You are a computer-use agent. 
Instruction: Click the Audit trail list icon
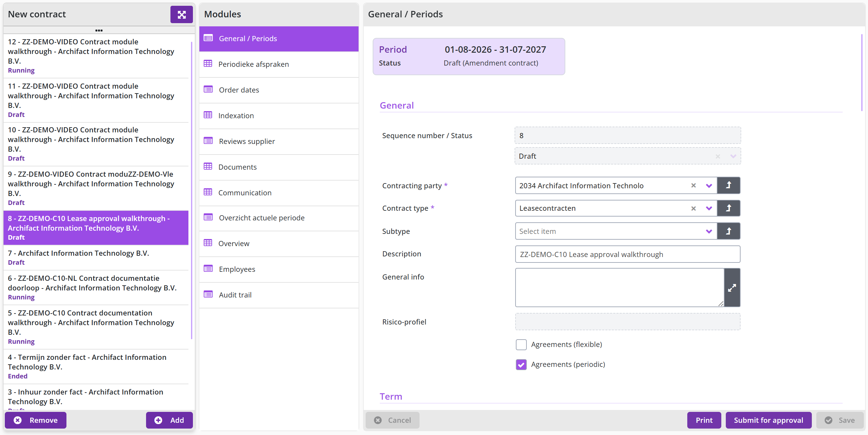click(208, 294)
